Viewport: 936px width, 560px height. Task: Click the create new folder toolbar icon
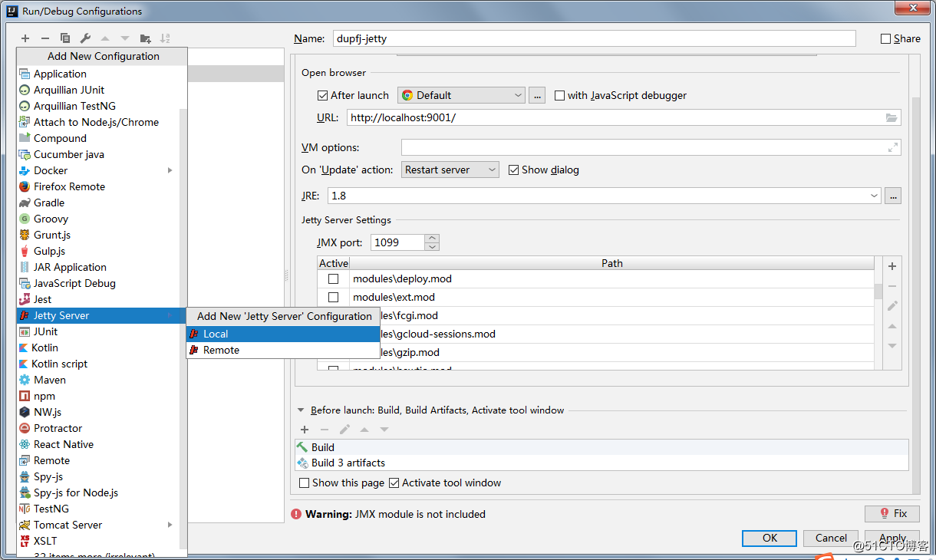(145, 38)
